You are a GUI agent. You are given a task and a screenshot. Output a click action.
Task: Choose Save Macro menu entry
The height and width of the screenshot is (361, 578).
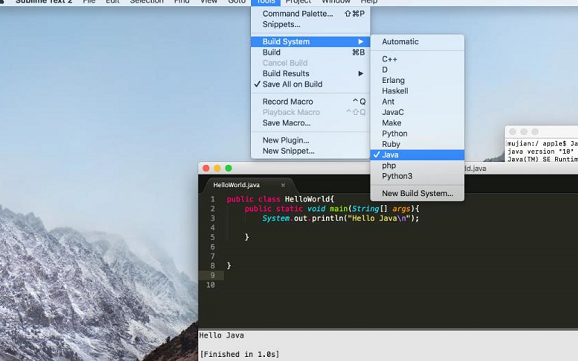(x=310, y=123)
